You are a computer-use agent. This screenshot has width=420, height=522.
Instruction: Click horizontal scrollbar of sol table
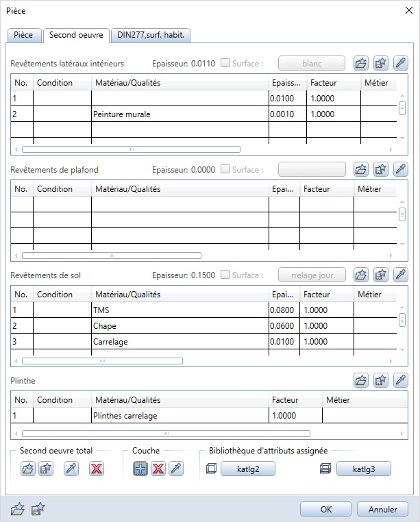[x=102, y=361]
